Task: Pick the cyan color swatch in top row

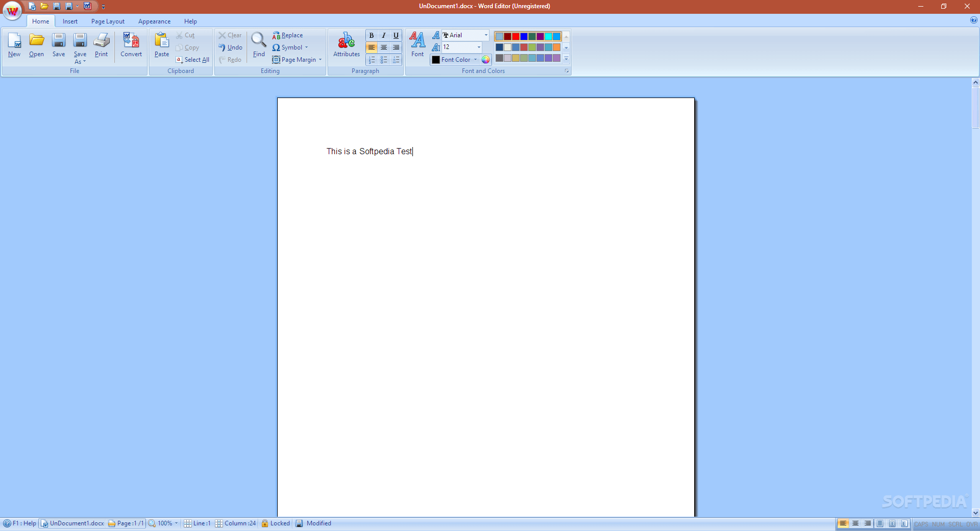Action: point(549,36)
